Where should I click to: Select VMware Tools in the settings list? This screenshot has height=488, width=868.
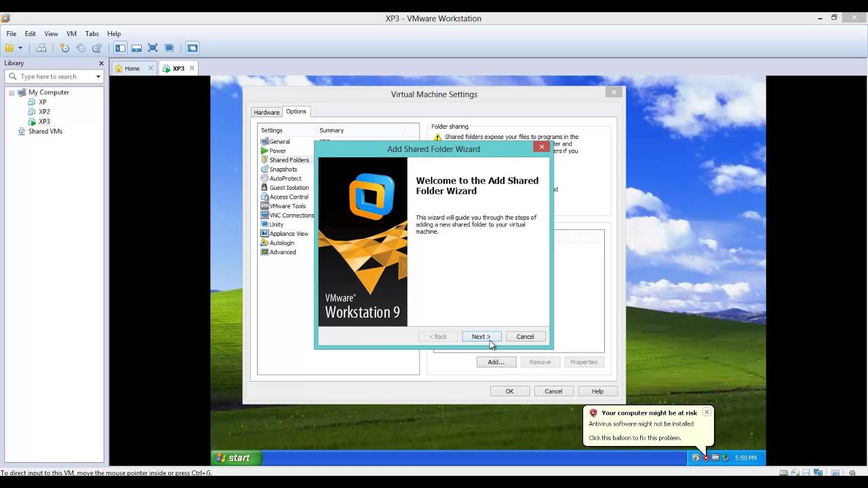click(288, 206)
